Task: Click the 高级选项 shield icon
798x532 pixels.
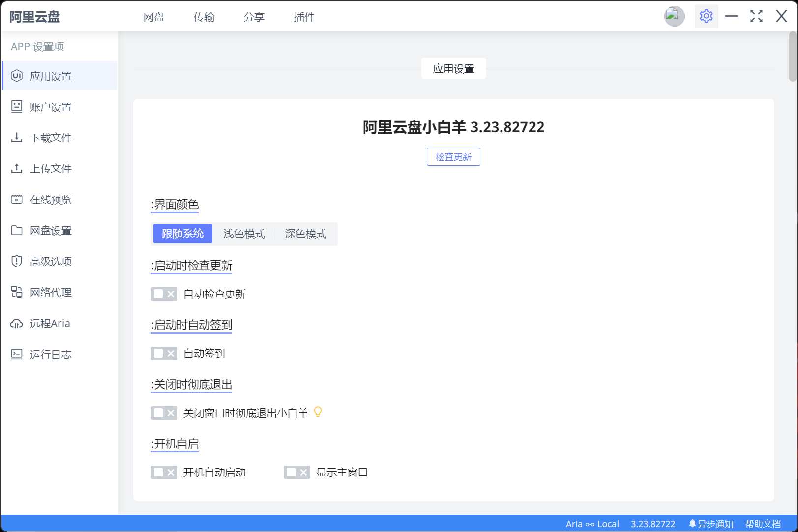Action: point(17,261)
